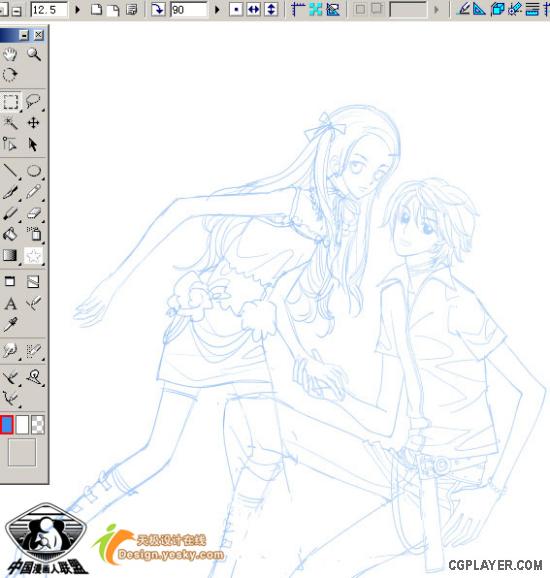This screenshot has height=578, width=550.
Task: Select the Line drawing tool
Action: (10, 171)
